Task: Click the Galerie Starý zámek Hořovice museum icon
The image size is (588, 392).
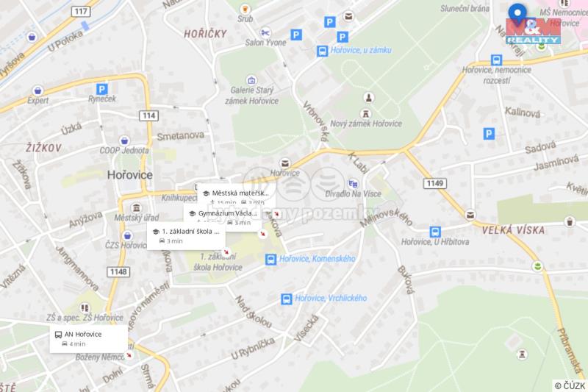Action: 251,80
